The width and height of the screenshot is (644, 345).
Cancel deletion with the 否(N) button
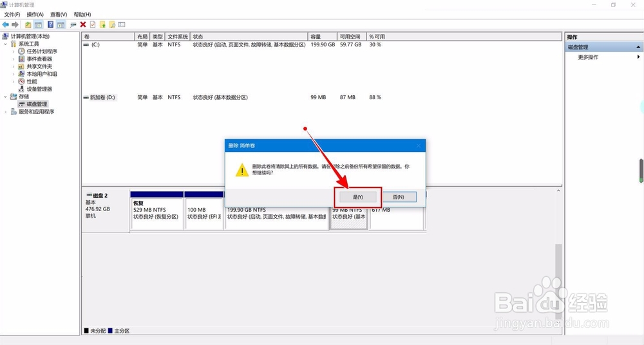399,197
